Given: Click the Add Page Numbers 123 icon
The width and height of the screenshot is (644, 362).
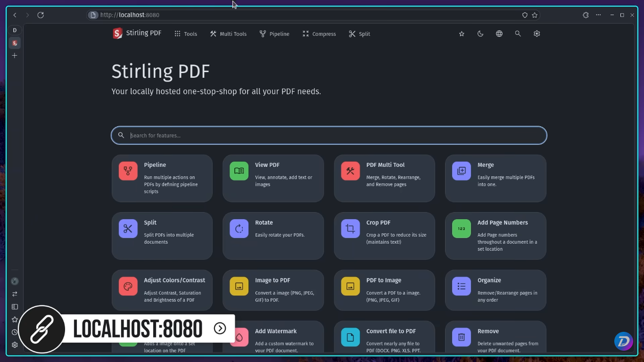Looking at the screenshot, I should (x=461, y=229).
